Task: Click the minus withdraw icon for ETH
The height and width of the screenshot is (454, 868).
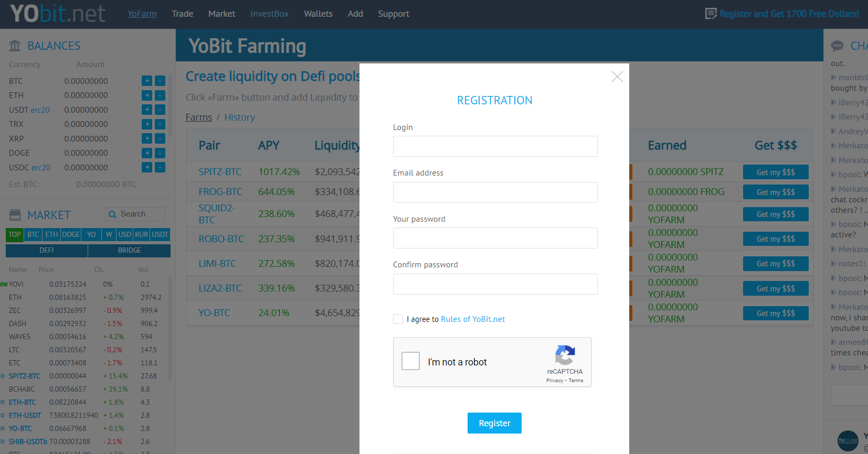Action: pyautogui.click(x=160, y=95)
